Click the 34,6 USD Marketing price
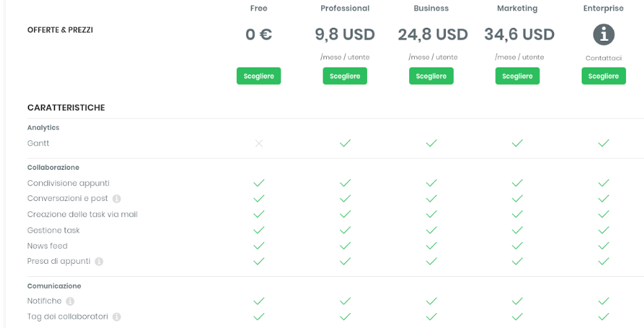Viewport: 644px width, 328px height. [519, 34]
